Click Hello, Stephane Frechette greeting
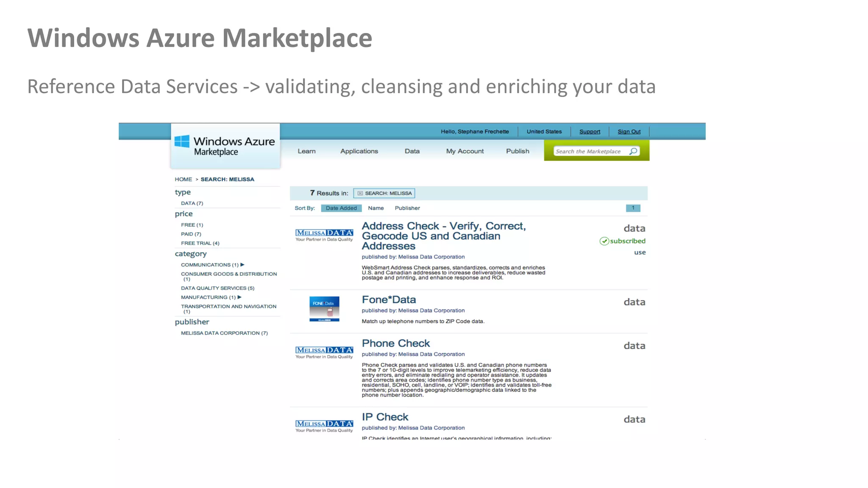Image resolution: width=868 pixels, height=488 pixels. (475, 132)
